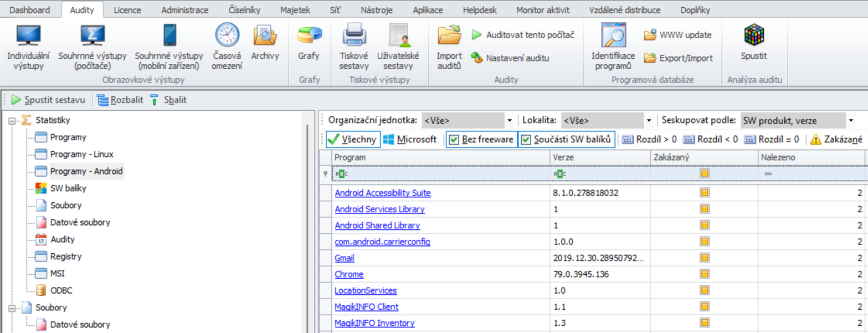Open Tiskové sestavy printer icon

tap(354, 35)
